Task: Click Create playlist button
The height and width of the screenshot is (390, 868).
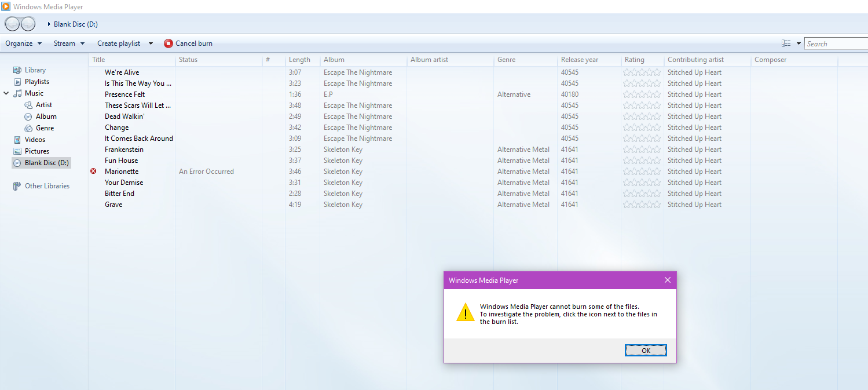Action: [119, 43]
